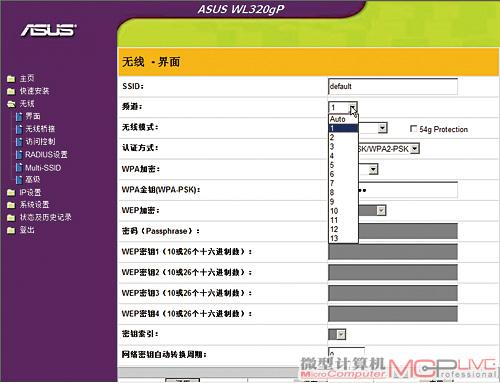Choose channel 6 from the dropdown list
This screenshot has height=383, width=500.
[343, 174]
